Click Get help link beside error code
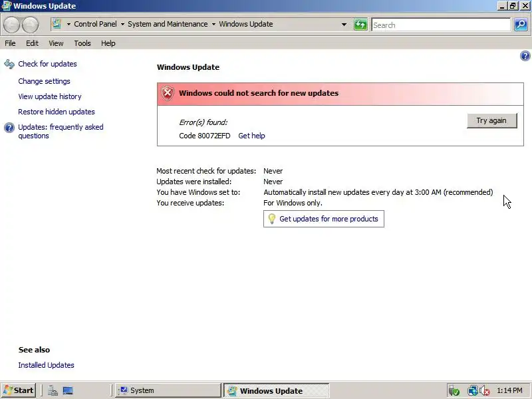 tap(251, 136)
